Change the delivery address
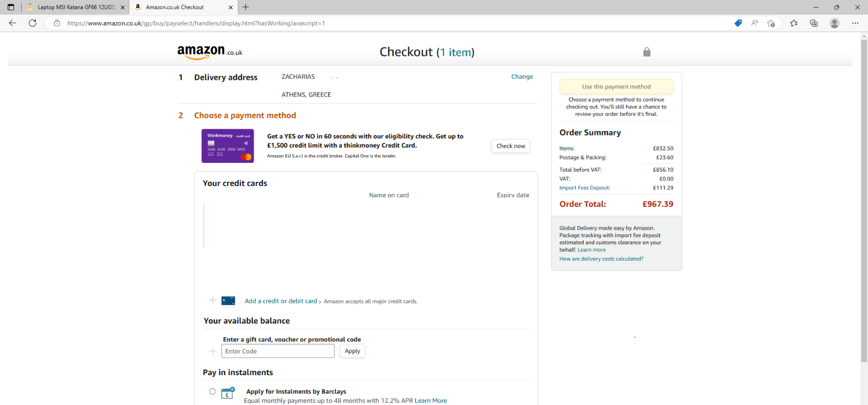Image resolution: width=868 pixels, height=405 pixels. [522, 77]
